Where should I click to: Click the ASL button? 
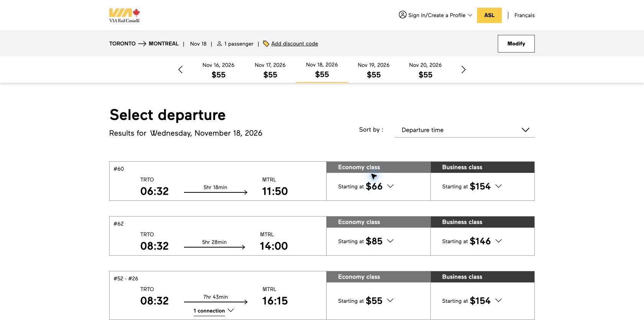pos(489,15)
